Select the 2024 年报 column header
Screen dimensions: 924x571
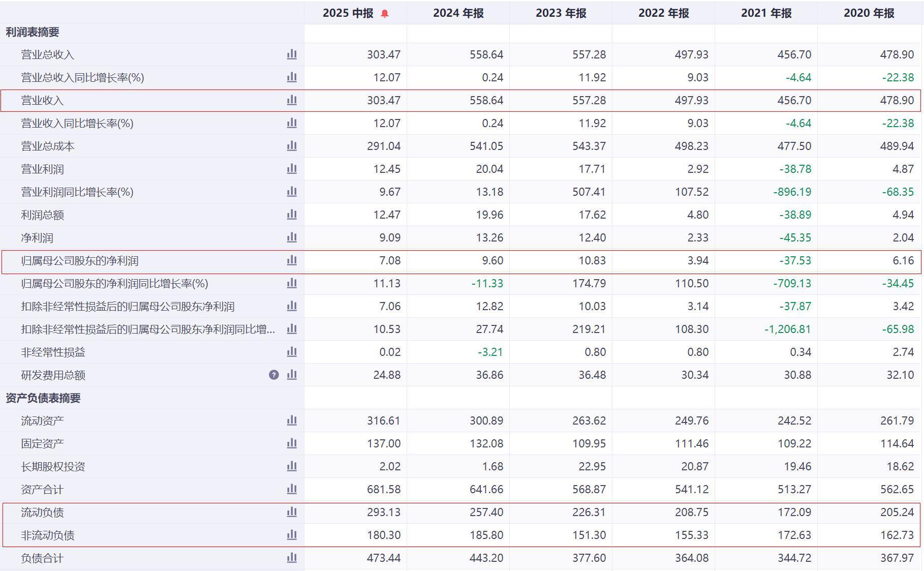pyautogui.click(x=458, y=13)
